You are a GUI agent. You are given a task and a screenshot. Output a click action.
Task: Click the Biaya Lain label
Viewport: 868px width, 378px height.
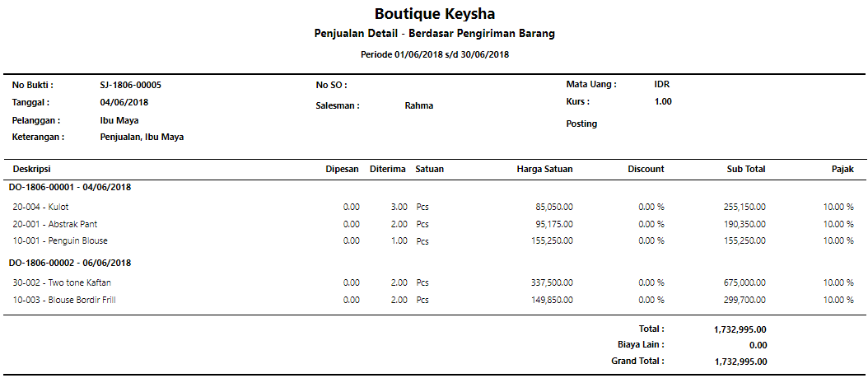coord(641,345)
